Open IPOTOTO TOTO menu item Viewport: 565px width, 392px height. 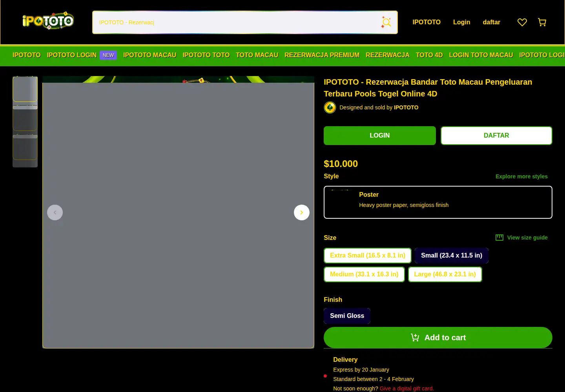click(x=206, y=55)
